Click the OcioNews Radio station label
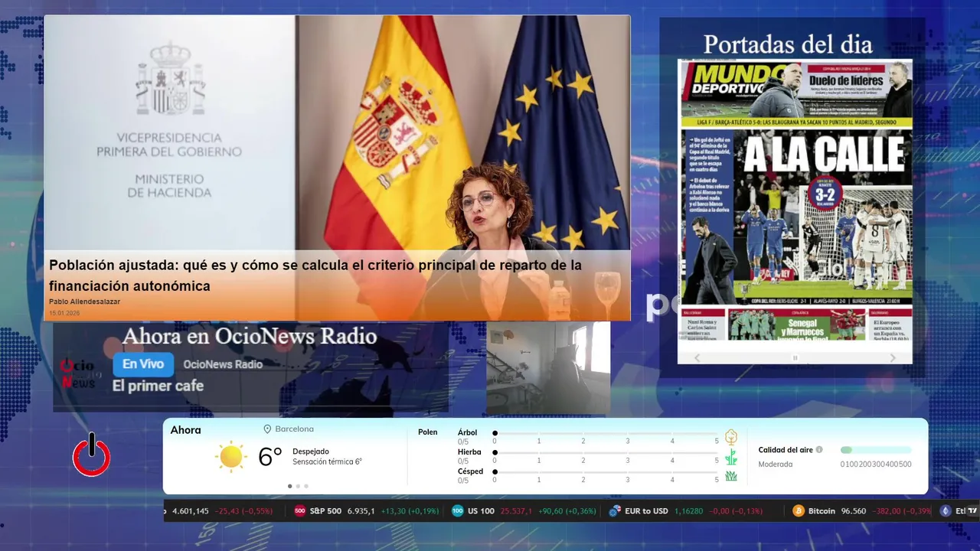 click(223, 364)
